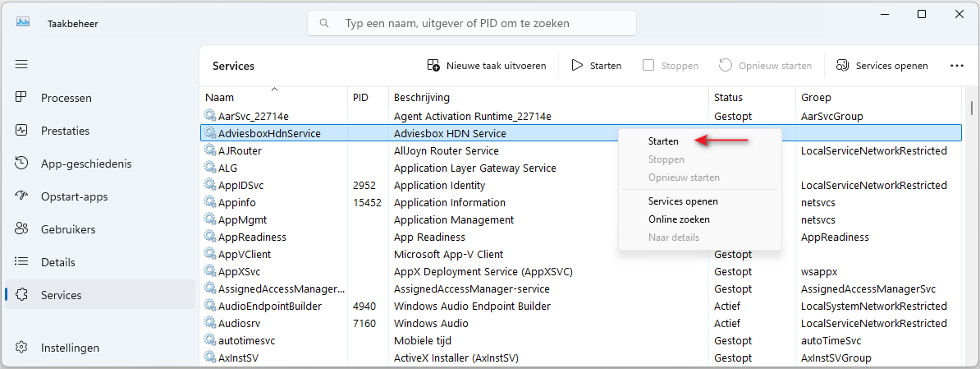Viewport: 980px width, 369px height.
Task: Open the Processen section icon
Action: [x=22, y=98]
